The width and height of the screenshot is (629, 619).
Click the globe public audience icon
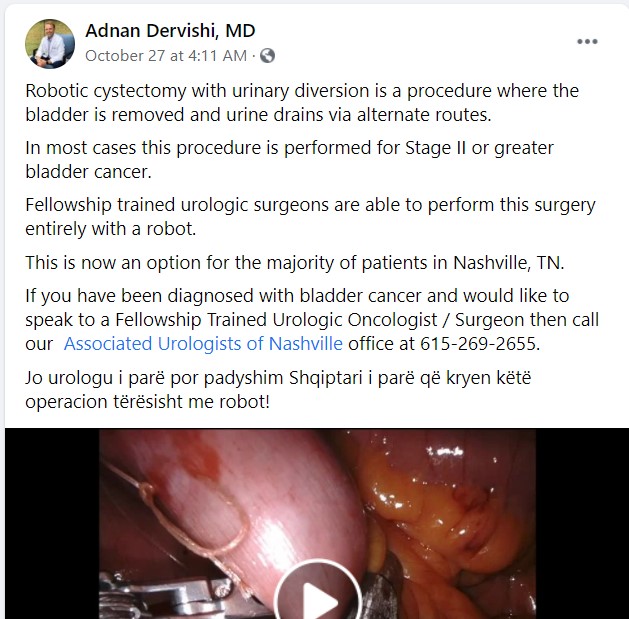pos(267,55)
